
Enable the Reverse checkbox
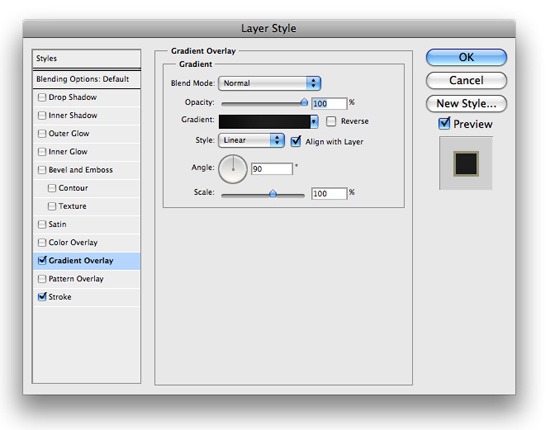(x=331, y=121)
